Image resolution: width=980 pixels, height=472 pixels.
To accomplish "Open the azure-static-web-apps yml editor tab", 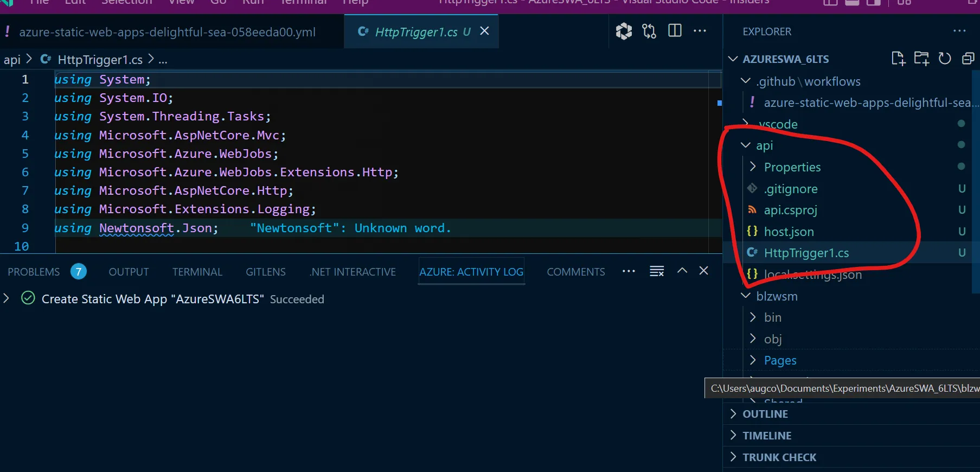I will 167,32.
